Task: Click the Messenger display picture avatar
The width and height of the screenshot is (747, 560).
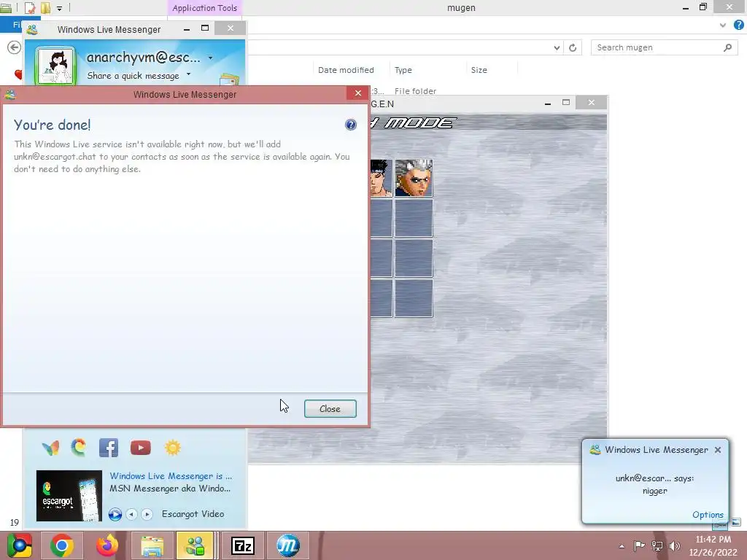Action: 55,66
